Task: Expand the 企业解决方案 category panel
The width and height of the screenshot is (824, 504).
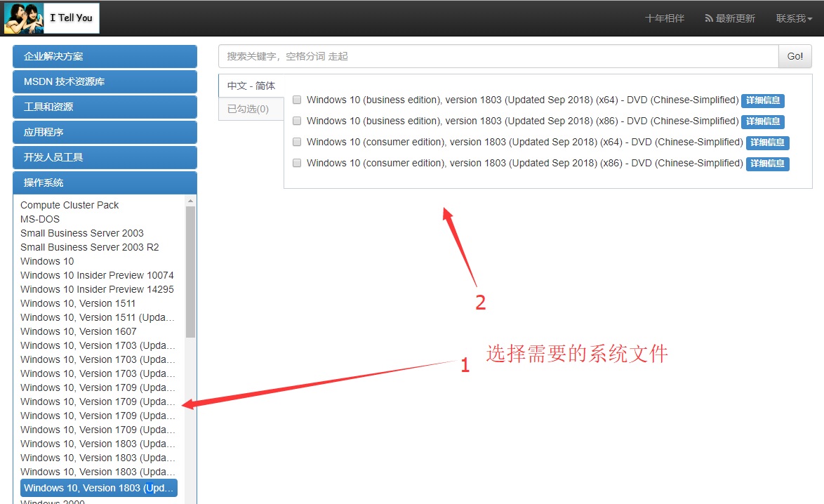Action: pyautogui.click(x=105, y=56)
